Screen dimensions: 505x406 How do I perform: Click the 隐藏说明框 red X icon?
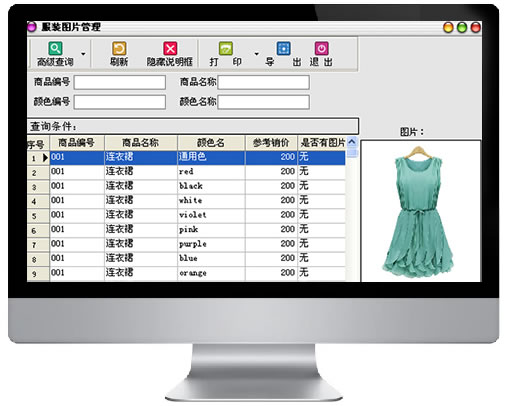click(x=170, y=49)
